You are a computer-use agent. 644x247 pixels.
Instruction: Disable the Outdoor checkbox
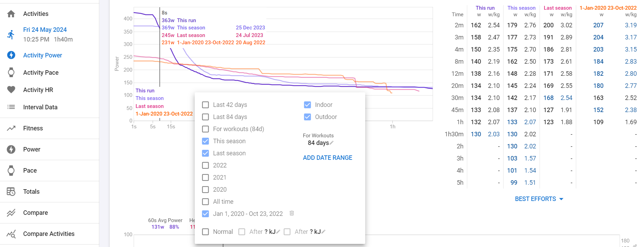pyautogui.click(x=307, y=117)
